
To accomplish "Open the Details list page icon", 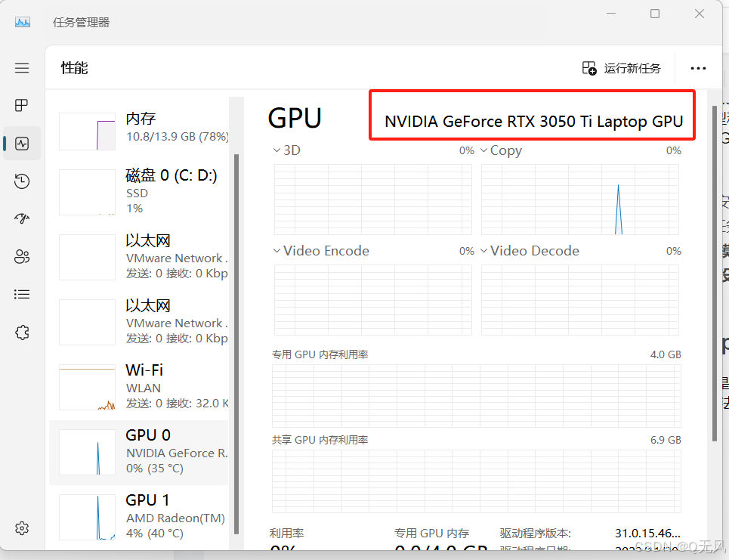I will pyautogui.click(x=22, y=295).
